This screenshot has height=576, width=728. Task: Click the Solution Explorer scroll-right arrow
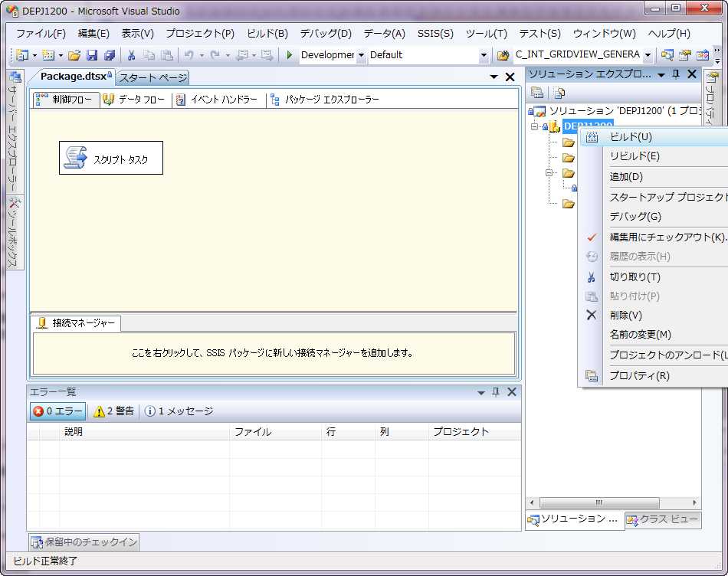point(694,502)
